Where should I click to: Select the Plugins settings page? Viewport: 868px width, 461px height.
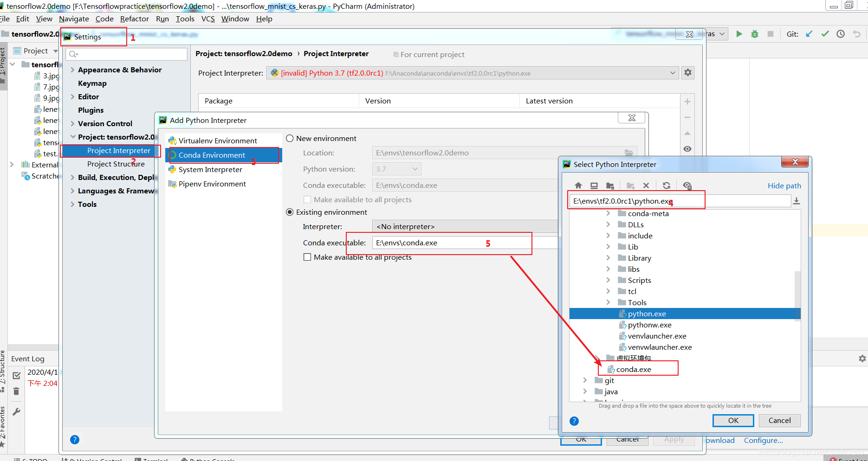click(91, 110)
